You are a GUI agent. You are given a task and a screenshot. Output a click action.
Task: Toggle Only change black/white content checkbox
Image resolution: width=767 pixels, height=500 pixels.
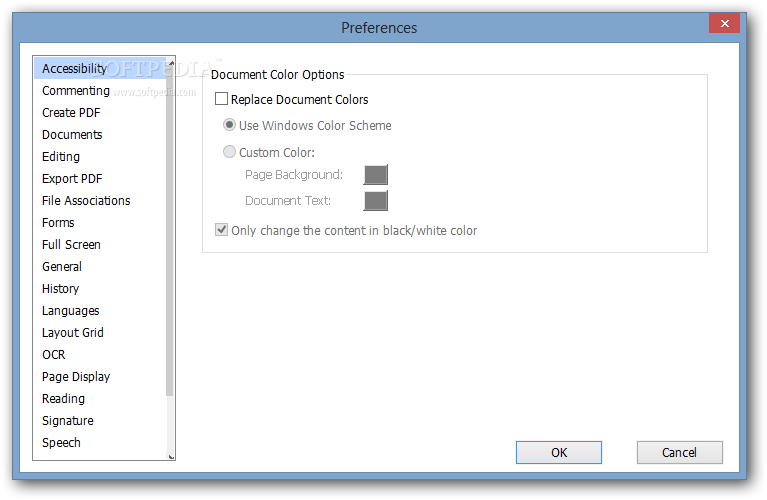click(221, 230)
